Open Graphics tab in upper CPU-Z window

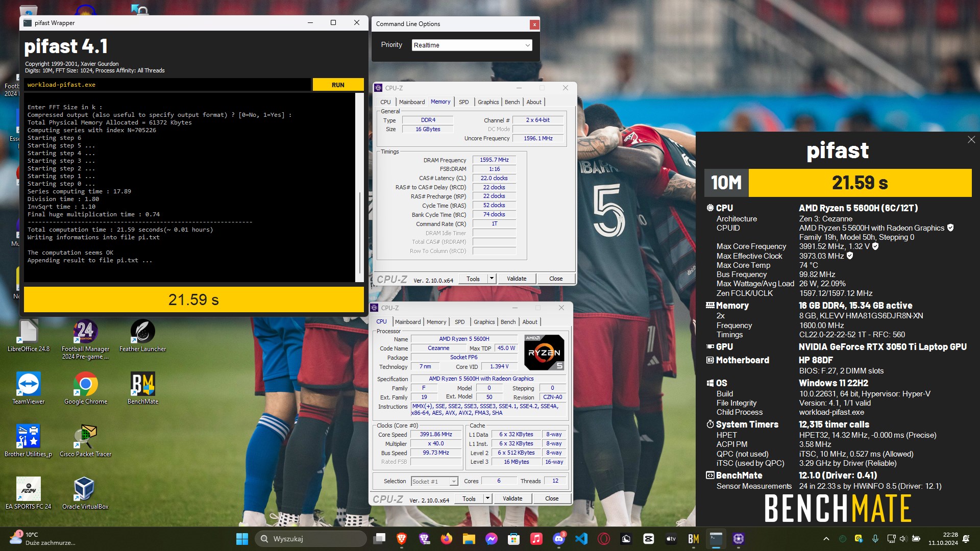pyautogui.click(x=488, y=102)
